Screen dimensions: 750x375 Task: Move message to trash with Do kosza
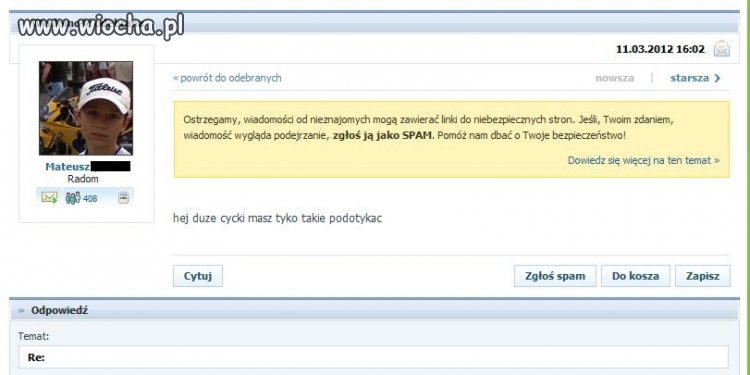635,276
